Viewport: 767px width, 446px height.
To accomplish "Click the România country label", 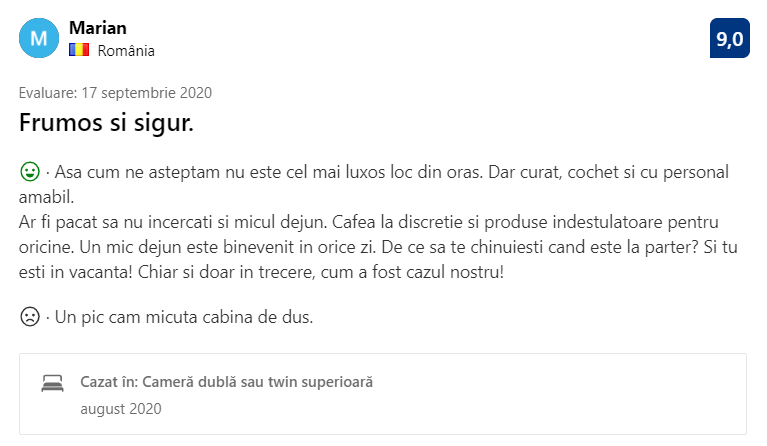I will click(126, 50).
